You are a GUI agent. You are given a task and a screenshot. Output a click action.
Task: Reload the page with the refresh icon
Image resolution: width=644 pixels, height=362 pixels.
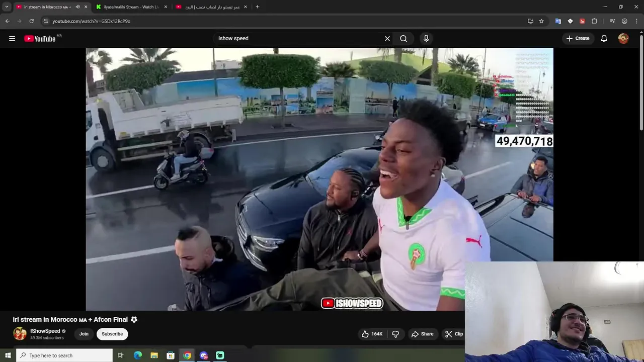pyautogui.click(x=31, y=21)
